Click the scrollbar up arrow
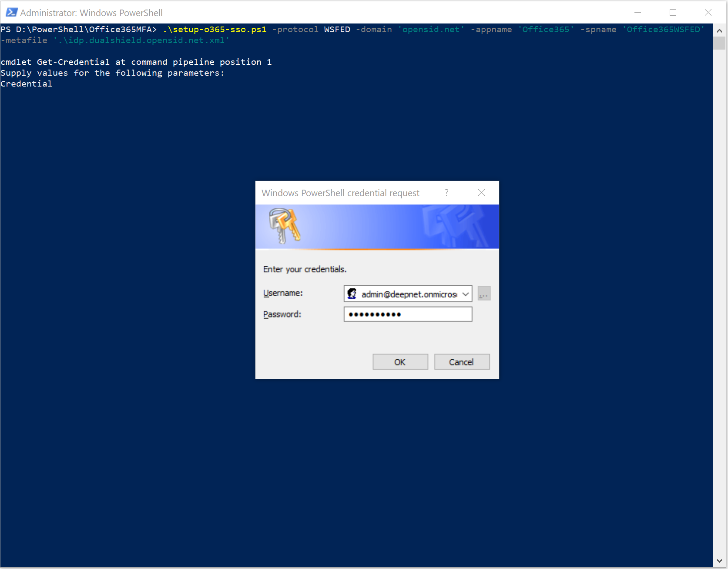 pyautogui.click(x=719, y=30)
